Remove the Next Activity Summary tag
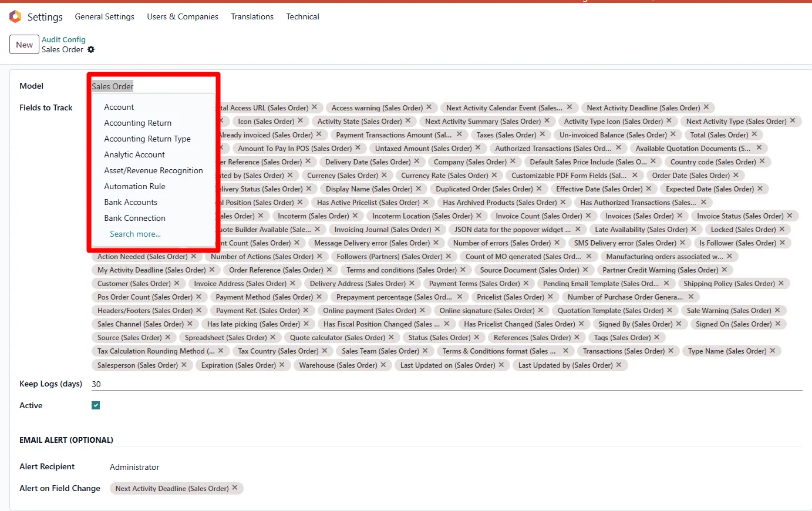Viewport: 812px width, 511px height. [x=547, y=121]
